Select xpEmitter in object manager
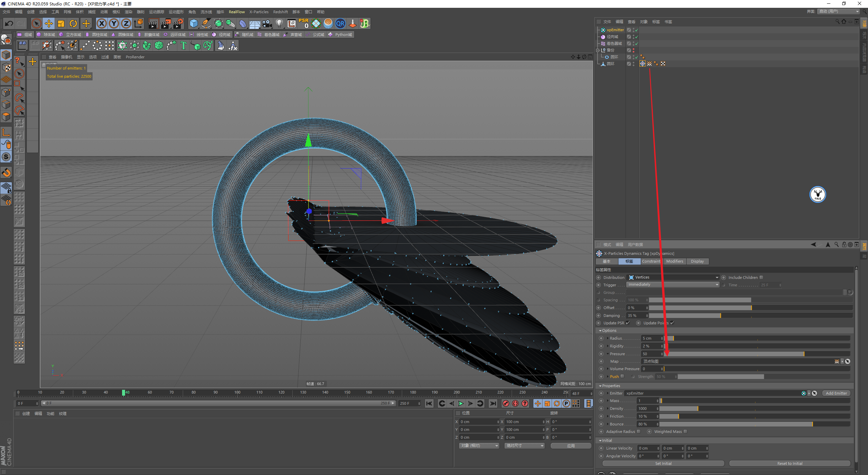The image size is (868, 475). tap(615, 30)
